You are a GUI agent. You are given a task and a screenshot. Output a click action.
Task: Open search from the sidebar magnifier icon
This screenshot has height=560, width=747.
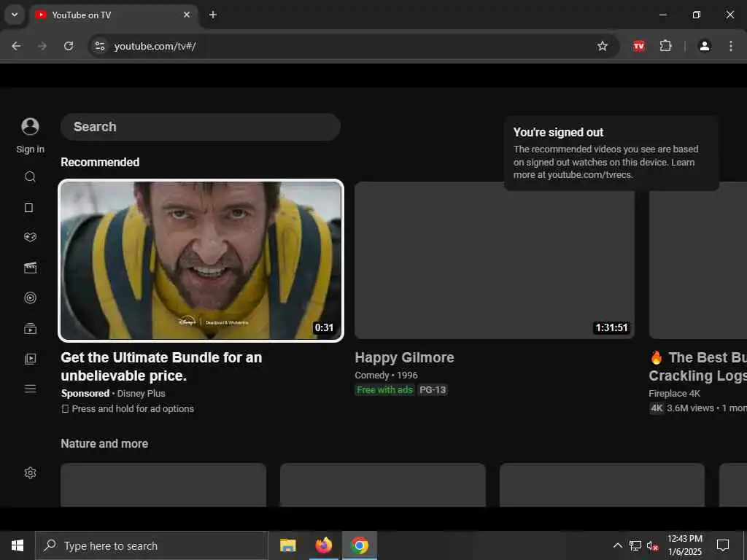coord(30,177)
